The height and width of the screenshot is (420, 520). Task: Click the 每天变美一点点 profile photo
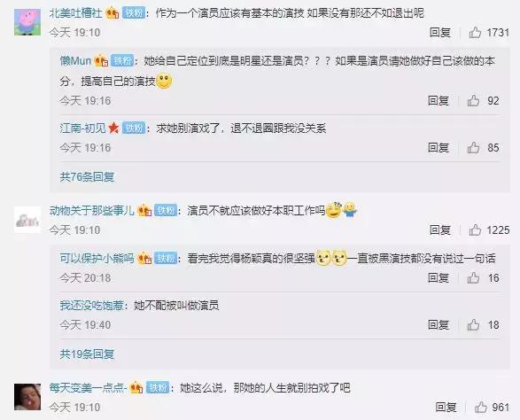click(27, 397)
